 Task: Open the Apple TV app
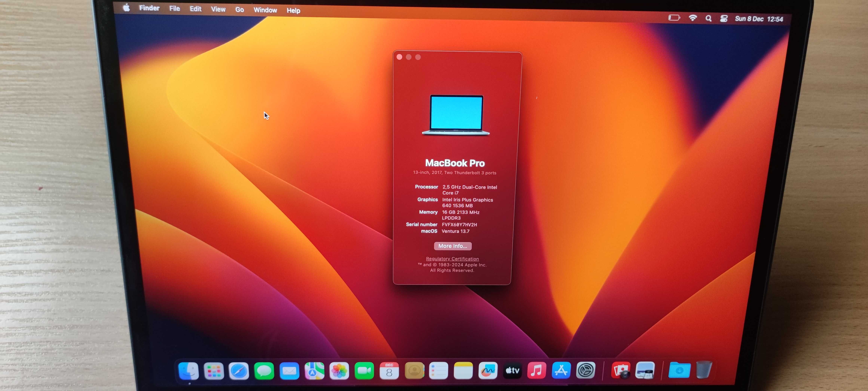513,370
